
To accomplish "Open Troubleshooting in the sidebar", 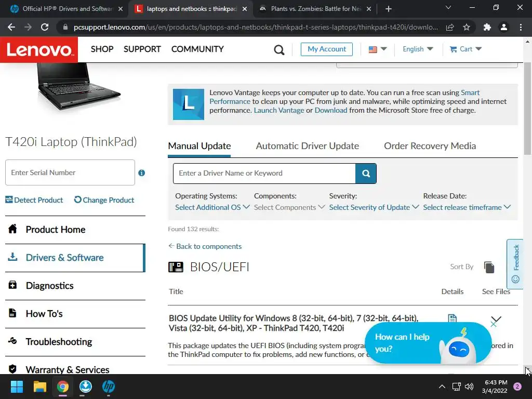I will [75, 342].
